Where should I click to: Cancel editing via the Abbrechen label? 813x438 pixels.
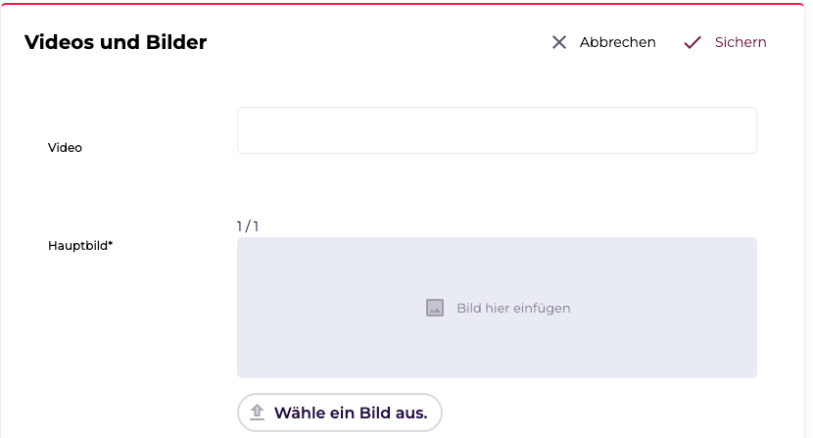(x=618, y=42)
